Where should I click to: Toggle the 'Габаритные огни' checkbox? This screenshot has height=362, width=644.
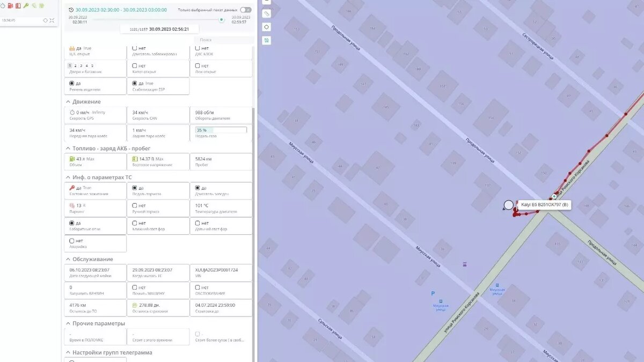coord(72,223)
